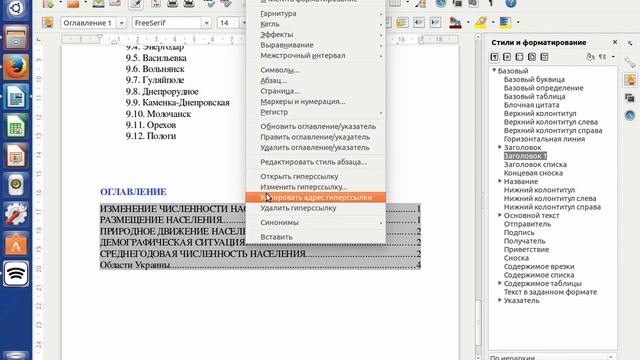This screenshot has width=640, height=360.
Task: Open sidebar settings menu icon
Action: [630, 42]
